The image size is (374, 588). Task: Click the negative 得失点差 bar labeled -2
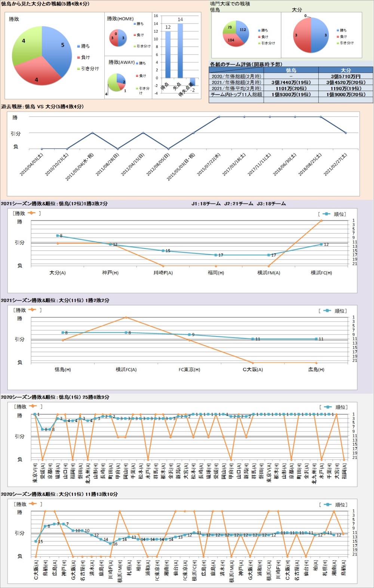[192, 82]
